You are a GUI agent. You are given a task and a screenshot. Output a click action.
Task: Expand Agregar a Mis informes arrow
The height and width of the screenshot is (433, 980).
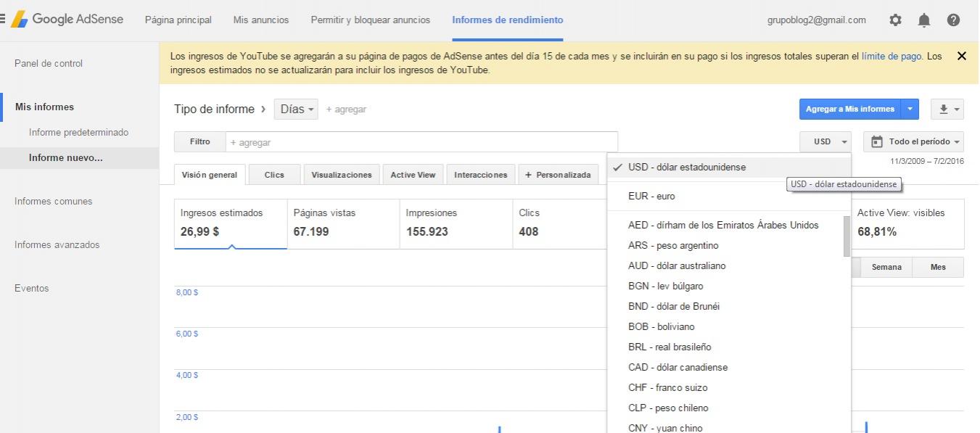[x=910, y=110]
